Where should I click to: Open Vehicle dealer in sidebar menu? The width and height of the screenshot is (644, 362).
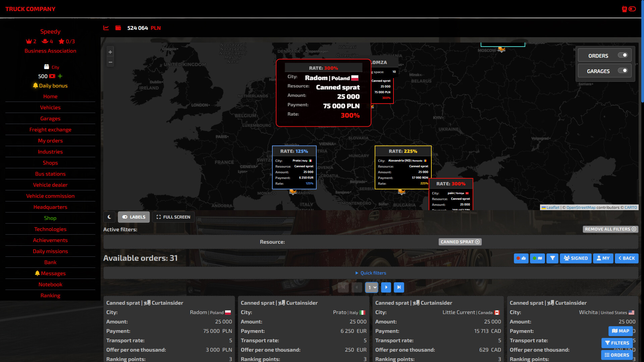[50, 185]
